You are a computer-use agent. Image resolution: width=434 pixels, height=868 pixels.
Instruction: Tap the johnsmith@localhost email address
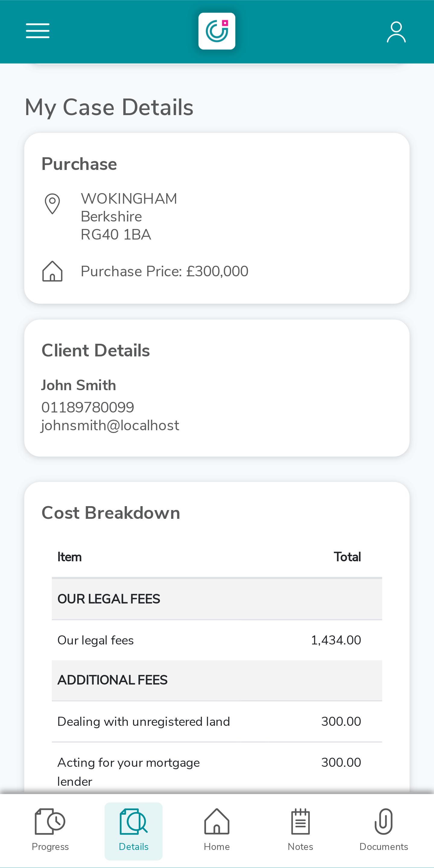(x=110, y=426)
